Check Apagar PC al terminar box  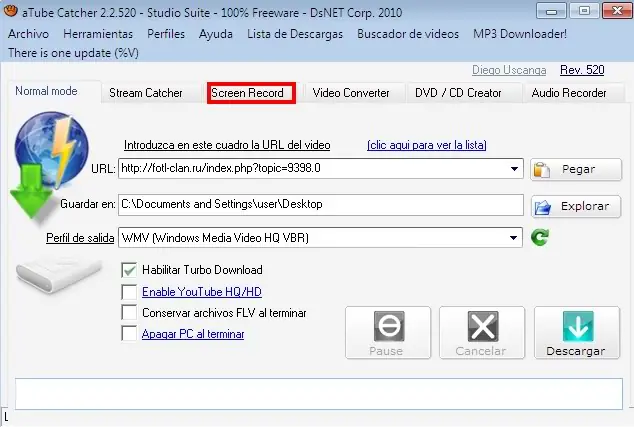(x=129, y=334)
